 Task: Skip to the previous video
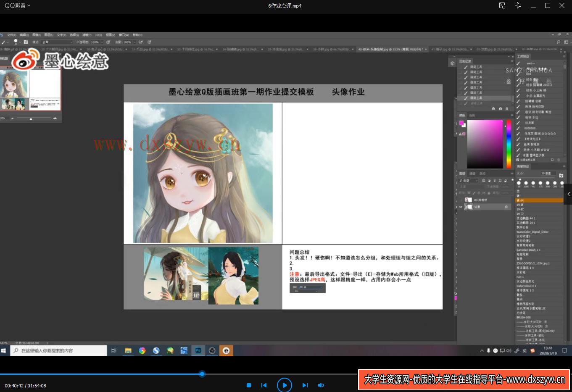264,385
